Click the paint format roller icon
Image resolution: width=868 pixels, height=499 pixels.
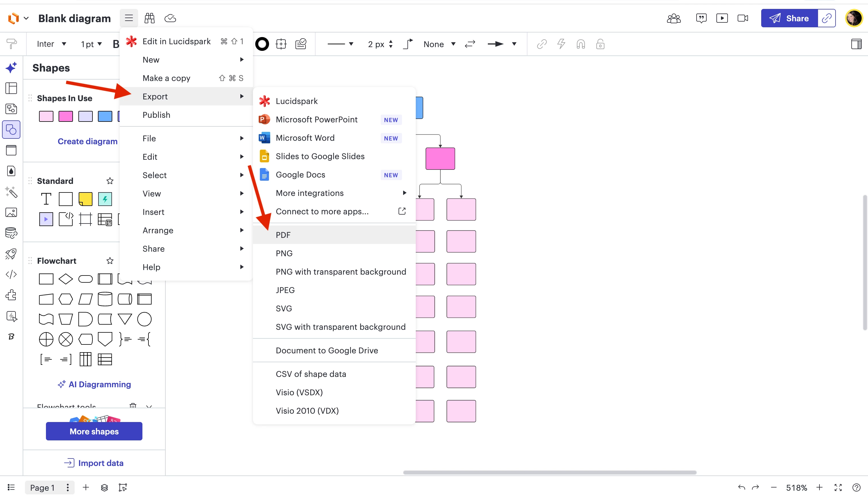[11, 44]
